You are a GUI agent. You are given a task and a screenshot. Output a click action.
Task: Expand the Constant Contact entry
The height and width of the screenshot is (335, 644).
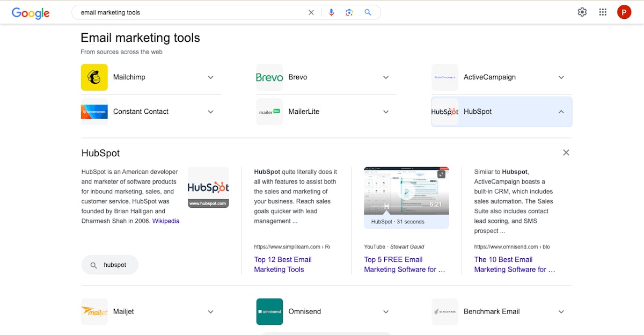(210, 112)
